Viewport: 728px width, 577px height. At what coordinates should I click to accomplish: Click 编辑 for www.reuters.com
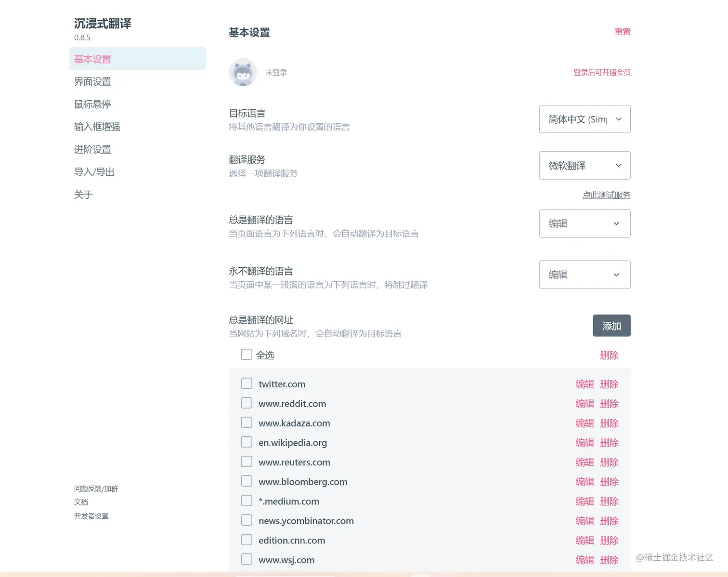click(x=585, y=462)
